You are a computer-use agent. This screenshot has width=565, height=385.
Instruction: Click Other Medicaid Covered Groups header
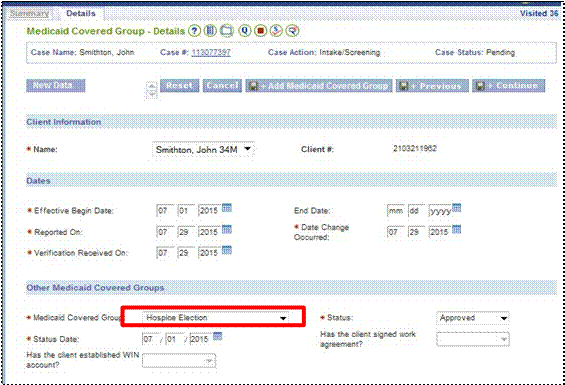[292, 288]
